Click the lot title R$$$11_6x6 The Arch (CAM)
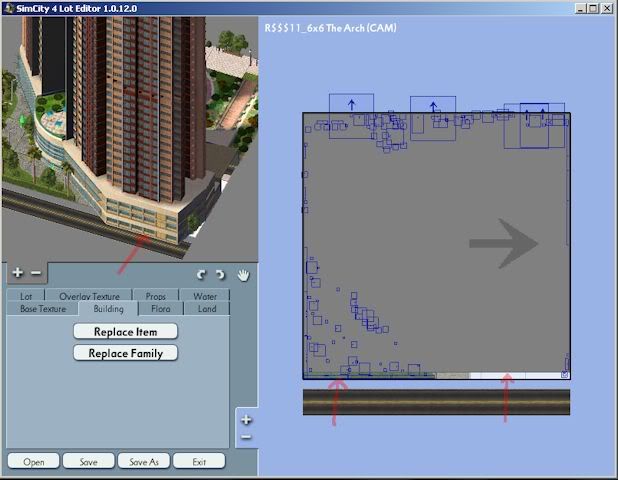The width and height of the screenshot is (618, 480). (x=330, y=28)
